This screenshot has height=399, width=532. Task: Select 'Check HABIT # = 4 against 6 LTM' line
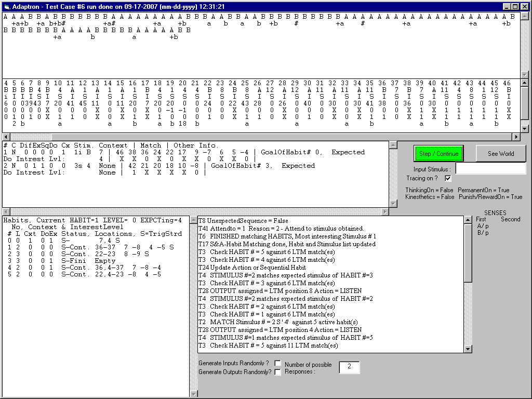click(267, 260)
